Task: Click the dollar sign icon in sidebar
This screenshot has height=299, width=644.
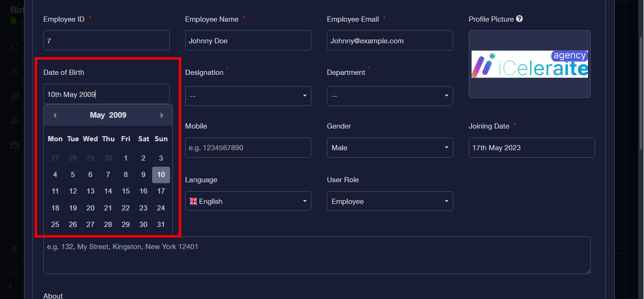Action: (x=15, y=250)
